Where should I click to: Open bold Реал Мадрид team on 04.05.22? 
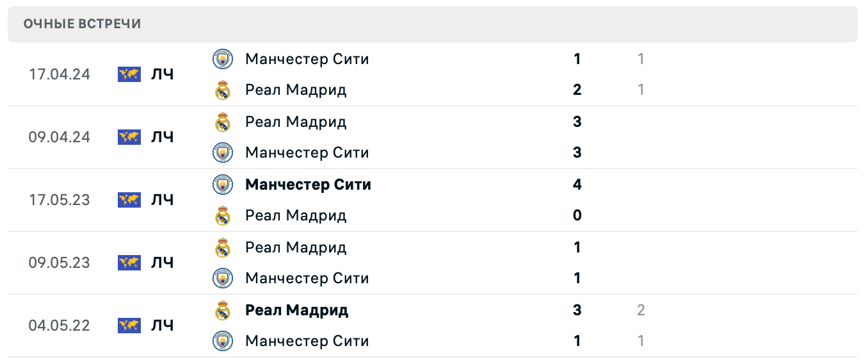pos(296,310)
